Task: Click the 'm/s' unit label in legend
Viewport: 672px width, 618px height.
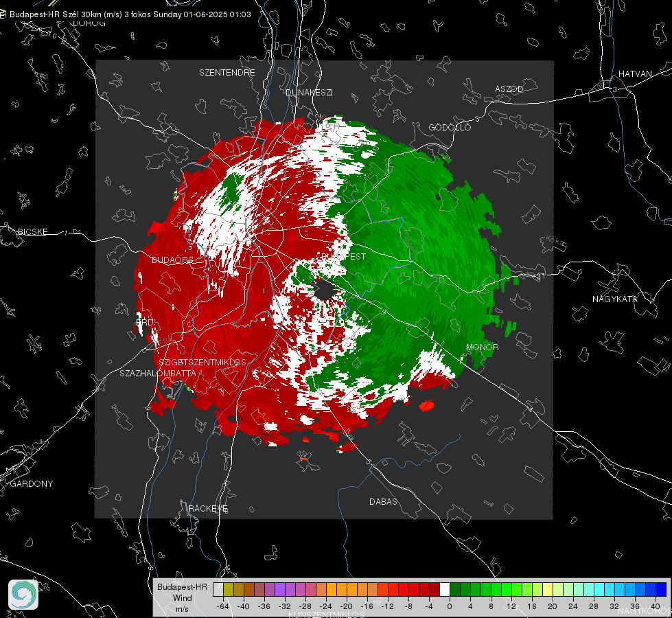Action: [x=182, y=608]
